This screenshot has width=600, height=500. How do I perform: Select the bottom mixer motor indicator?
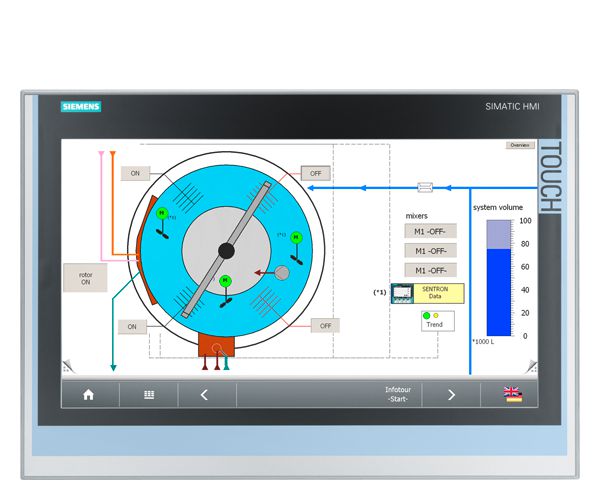(x=225, y=281)
